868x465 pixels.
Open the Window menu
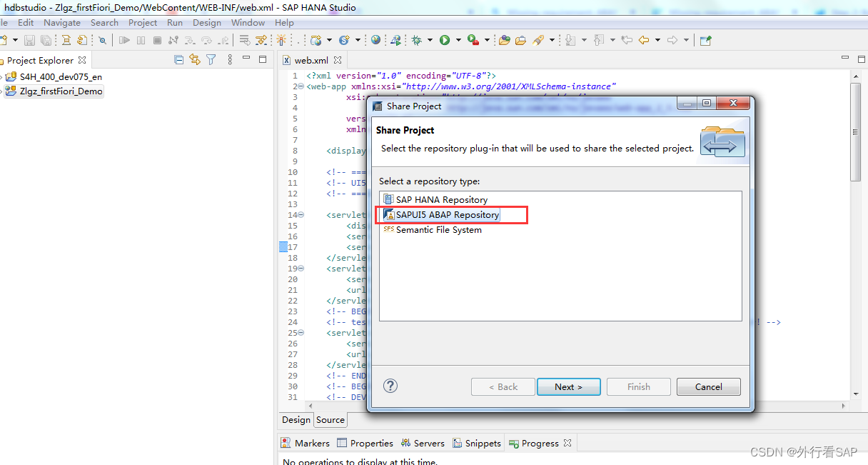248,22
